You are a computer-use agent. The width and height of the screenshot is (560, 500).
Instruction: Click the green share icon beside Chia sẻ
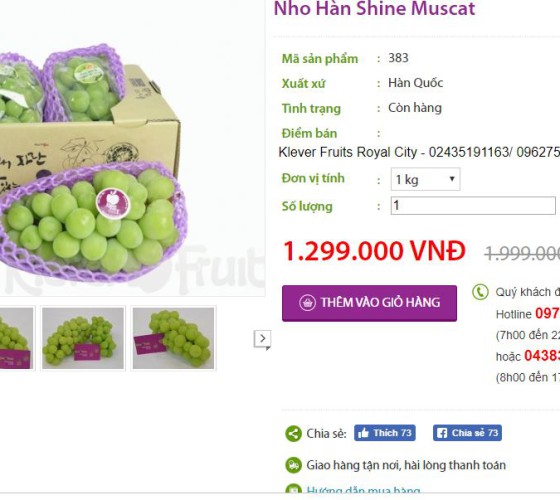tap(294, 434)
